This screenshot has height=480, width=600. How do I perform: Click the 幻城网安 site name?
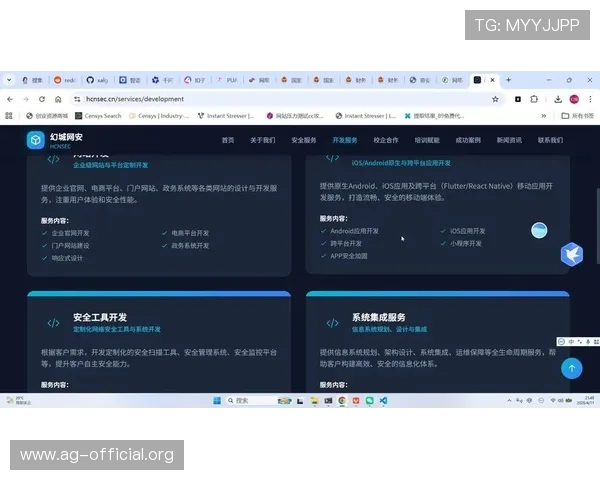click(66, 137)
